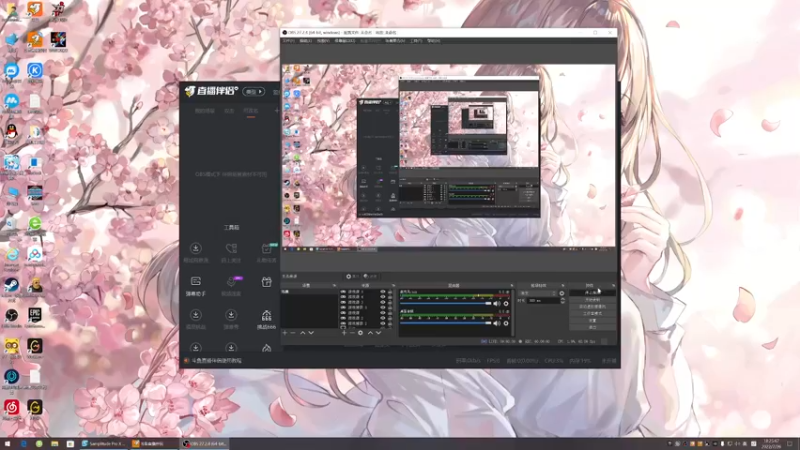Pop out the Sources dock via header icon
Viewport: 800px width, 450px height.
393,285
